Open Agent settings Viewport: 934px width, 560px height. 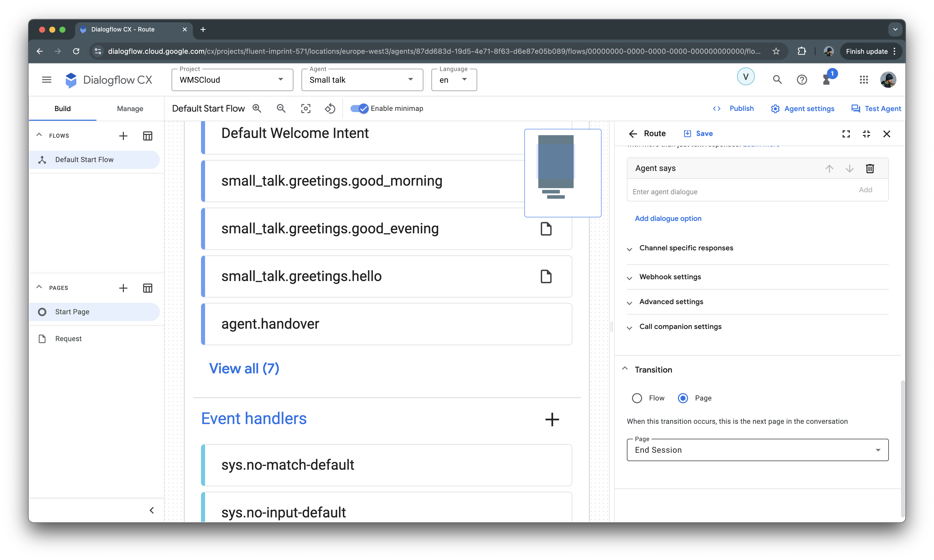pos(803,109)
